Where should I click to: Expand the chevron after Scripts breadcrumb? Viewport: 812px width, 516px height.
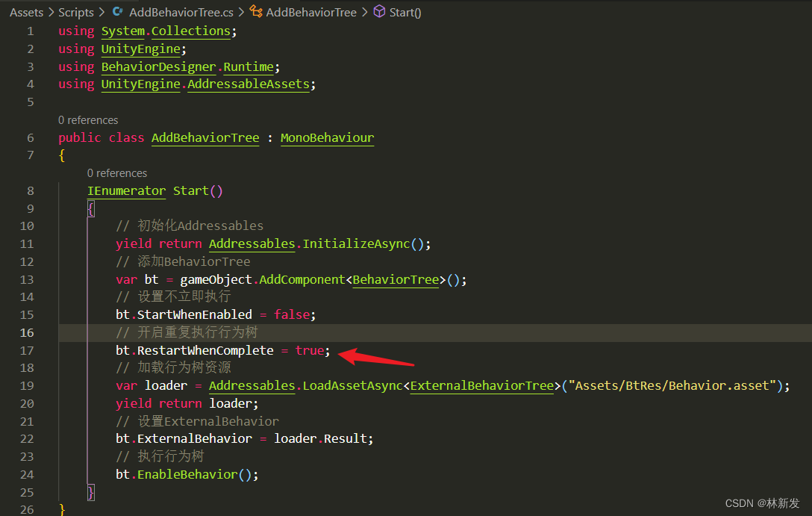point(101,13)
